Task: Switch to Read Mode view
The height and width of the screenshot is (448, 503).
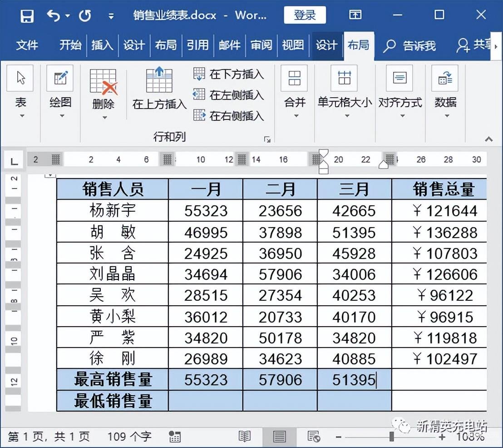Action: pyautogui.click(x=244, y=437)
